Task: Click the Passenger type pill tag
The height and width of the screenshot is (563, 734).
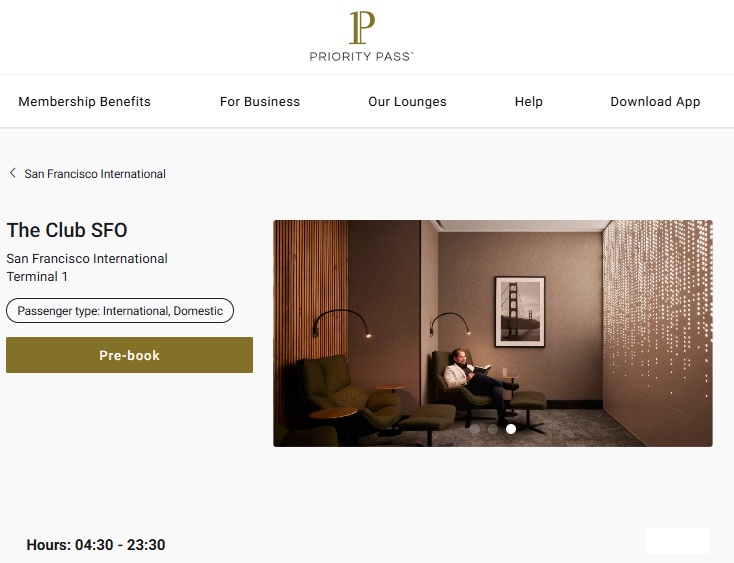Action: [x=120, y=311]
